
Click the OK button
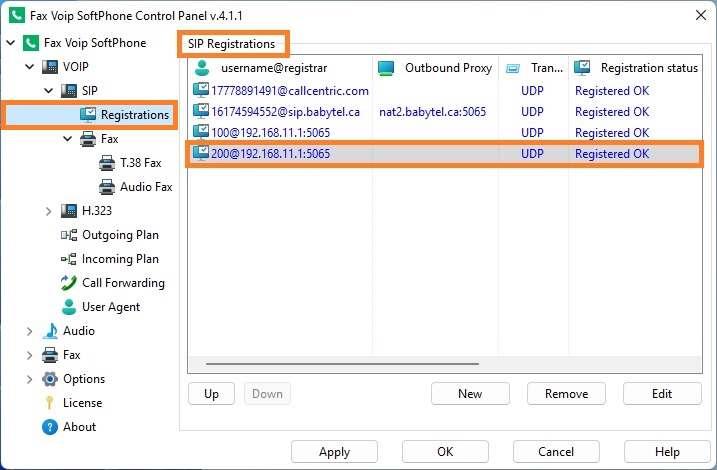click(445, 452)
